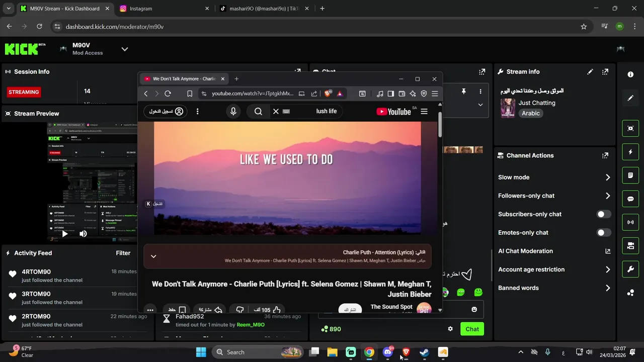644x362 pixels.
Task: Select the We Don't Talk Anymore Brave tab
Action: 184,79
